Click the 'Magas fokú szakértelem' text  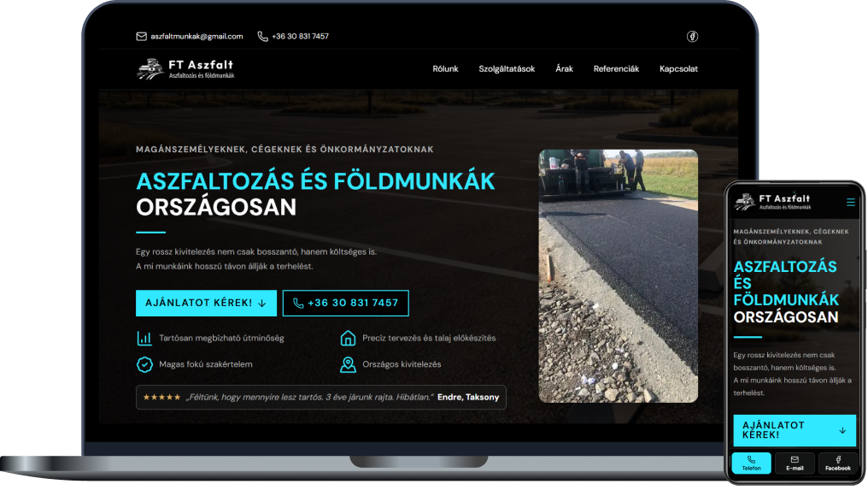[x=205, y=365]
